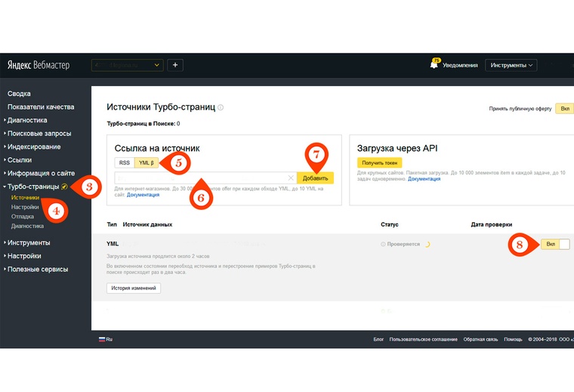This screenshot has height=392, width=574.
Task: Toggle the Принять публичную оферту switch
Action: 563,109
